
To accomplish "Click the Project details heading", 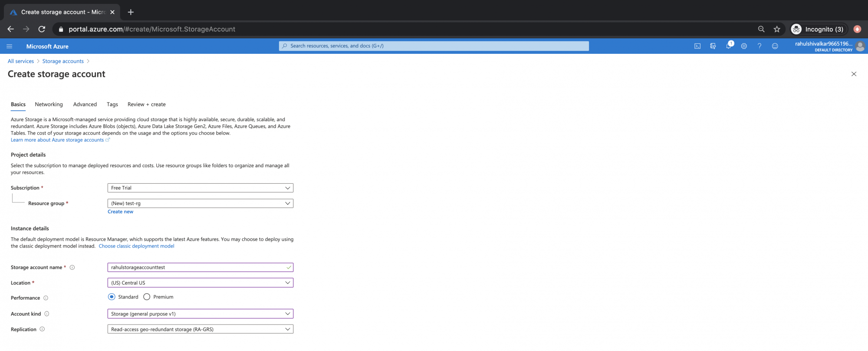I will coord(28,155).
